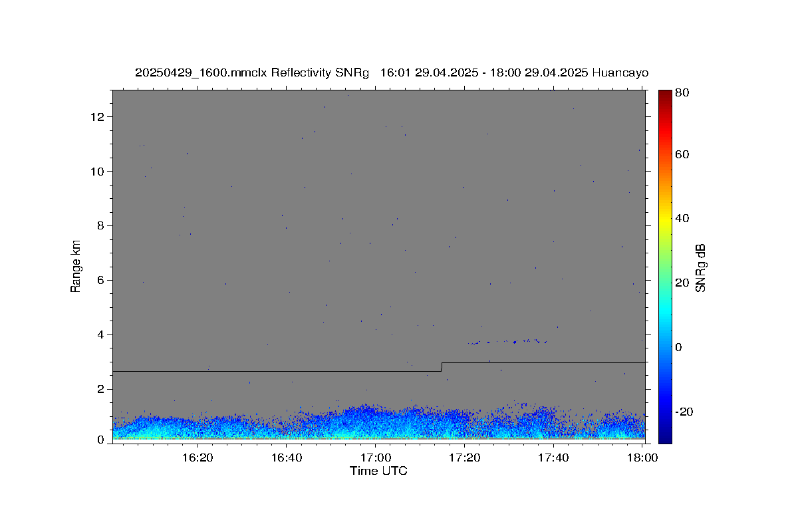The height and width of the screenshot is (532, 798).
Task: Click the 16:20 time axis tick label
Action: (198, 458)
